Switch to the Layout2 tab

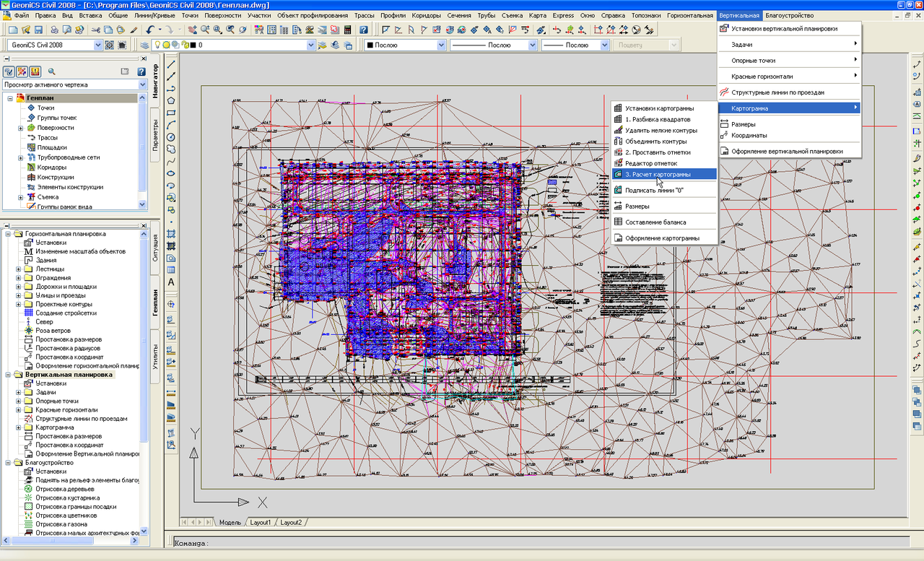point(291,522)
